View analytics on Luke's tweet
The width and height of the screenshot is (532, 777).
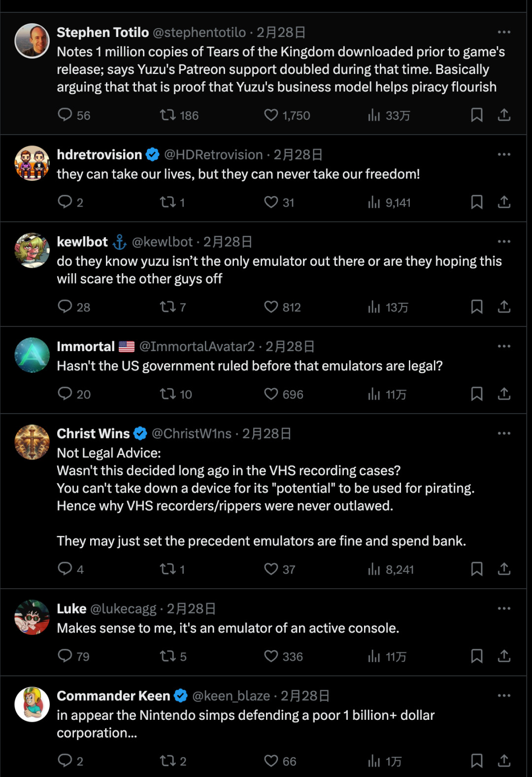[374, 656]
